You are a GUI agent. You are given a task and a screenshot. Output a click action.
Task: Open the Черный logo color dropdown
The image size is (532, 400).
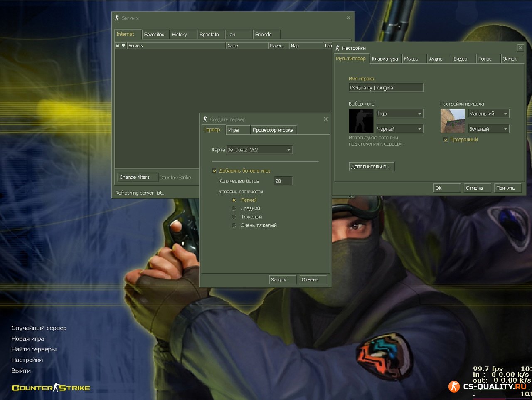tap(399, 129)
